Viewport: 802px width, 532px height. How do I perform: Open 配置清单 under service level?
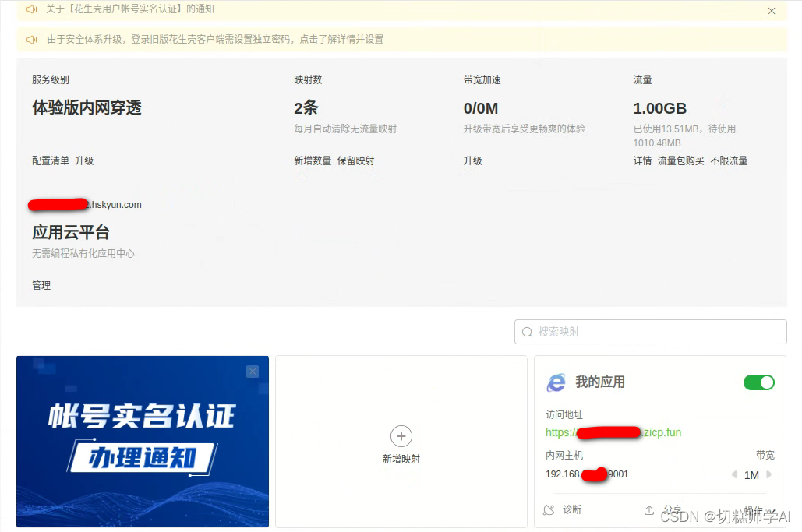pos(51,160)
